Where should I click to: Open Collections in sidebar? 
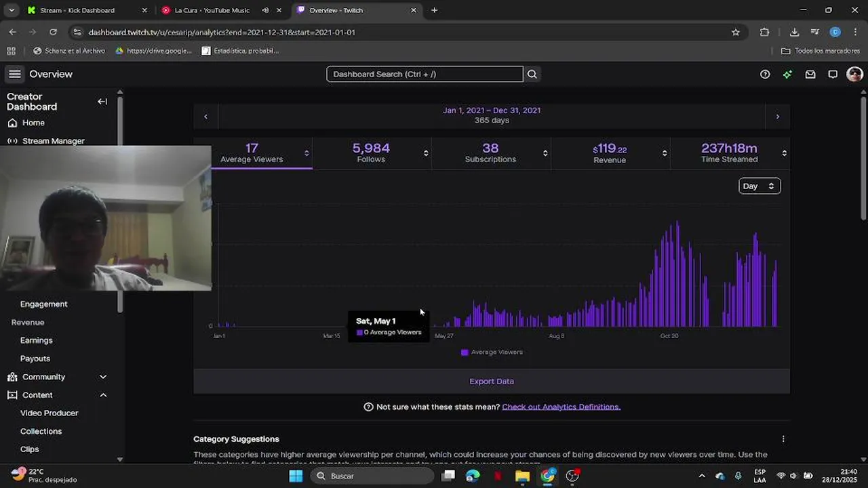[41, 431]
